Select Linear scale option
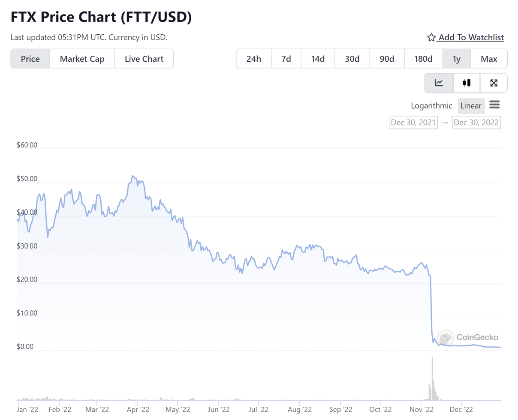 click(x=471, y=105)
